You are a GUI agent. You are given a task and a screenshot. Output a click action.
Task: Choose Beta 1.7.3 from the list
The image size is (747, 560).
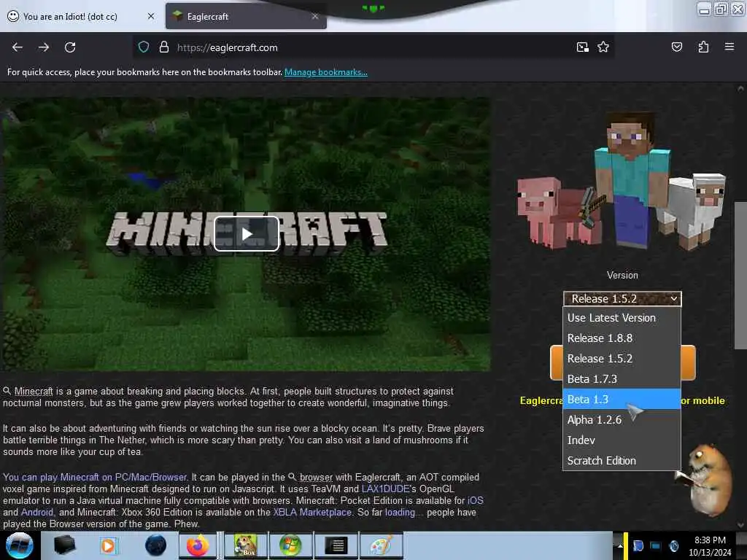pos(622,379)
